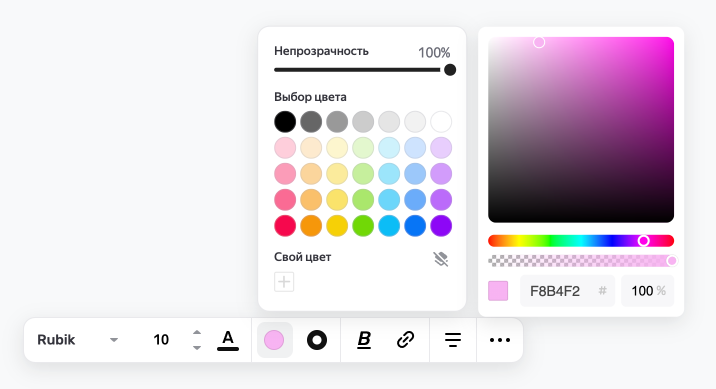Select the cyan swatch in the bottom row
The image size is (716, 389).
point(389,226)
